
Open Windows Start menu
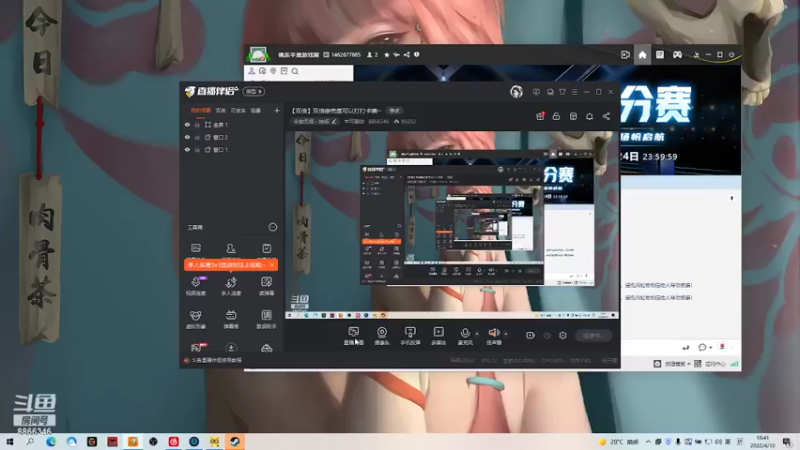9,442
